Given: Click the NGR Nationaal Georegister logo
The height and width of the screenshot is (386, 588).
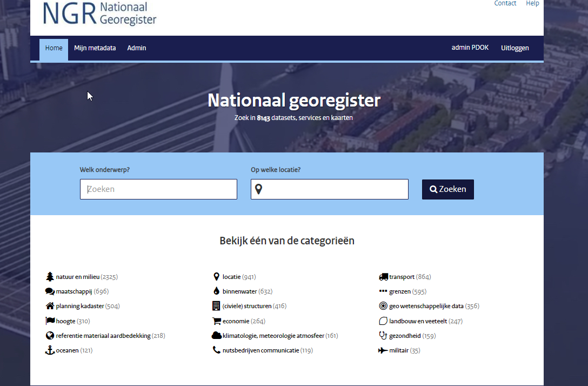Looking at the screenshot, I should [x=100, y=14].
